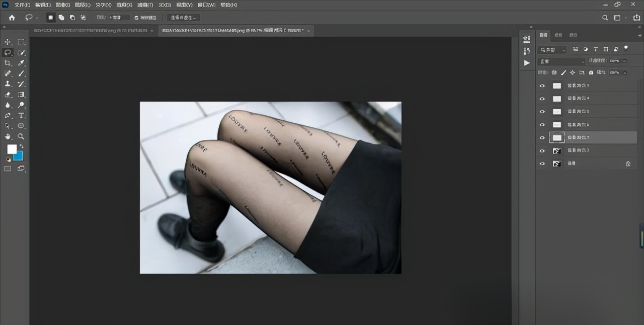Screen dimensions: 644x325
Task: Select the Eyedropper tool
Action: point(22,63)
